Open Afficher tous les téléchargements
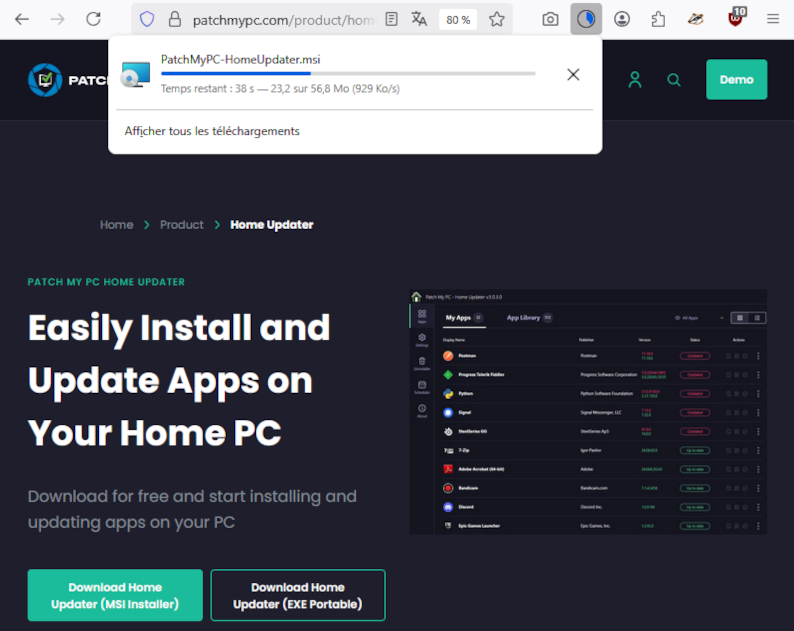 tap(212, 131)
